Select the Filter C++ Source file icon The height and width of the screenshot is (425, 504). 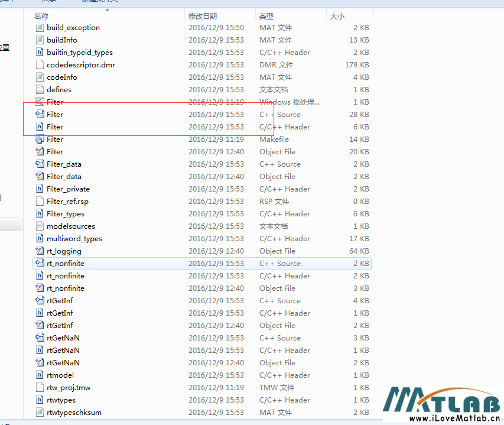(x=40, y=115)
